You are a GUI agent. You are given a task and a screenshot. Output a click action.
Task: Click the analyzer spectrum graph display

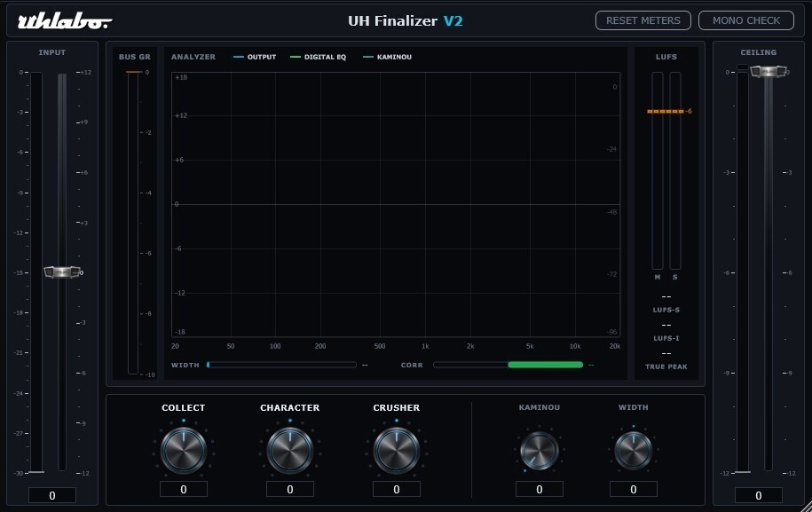coord(396,205)
